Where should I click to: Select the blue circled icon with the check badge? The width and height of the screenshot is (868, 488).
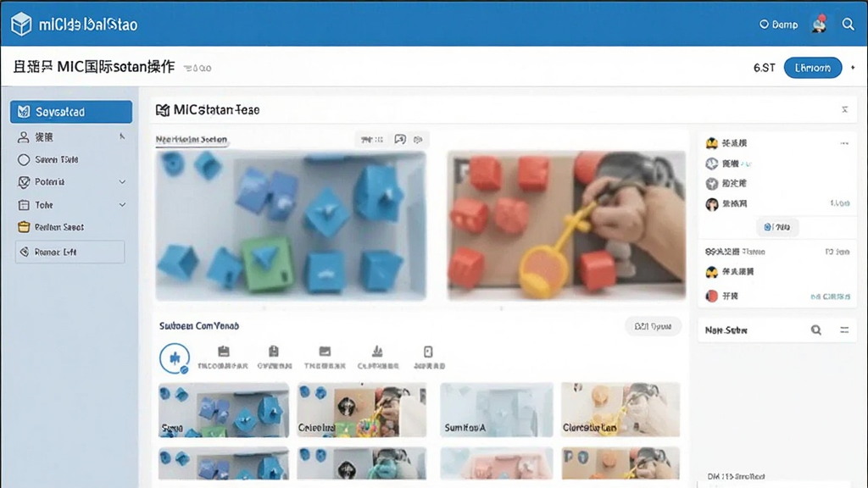click(175, 358)
